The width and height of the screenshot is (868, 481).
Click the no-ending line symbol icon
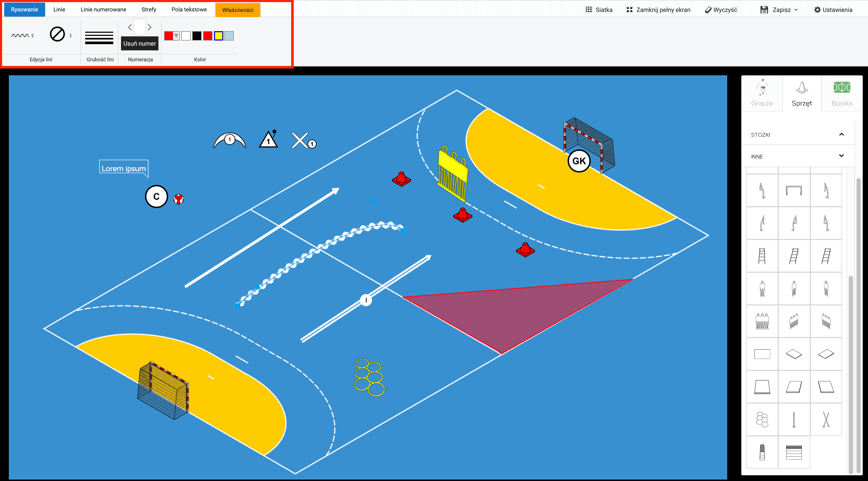[x=57, y=34]
